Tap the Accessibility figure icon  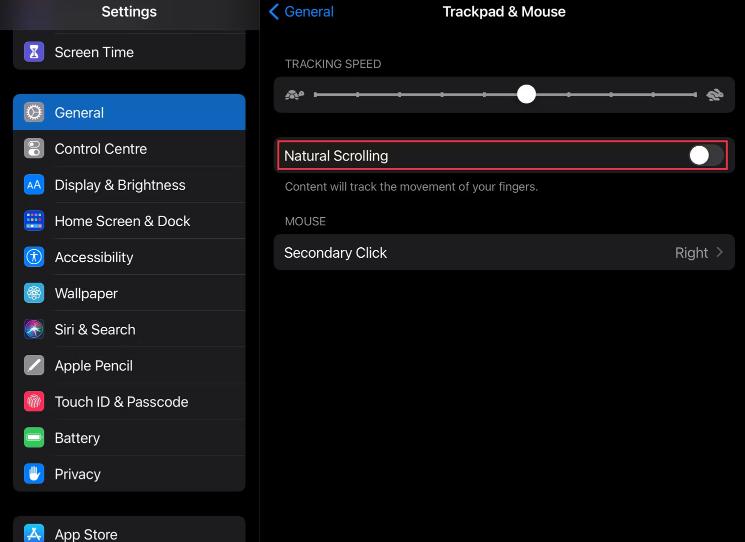(x=34, y=257)
